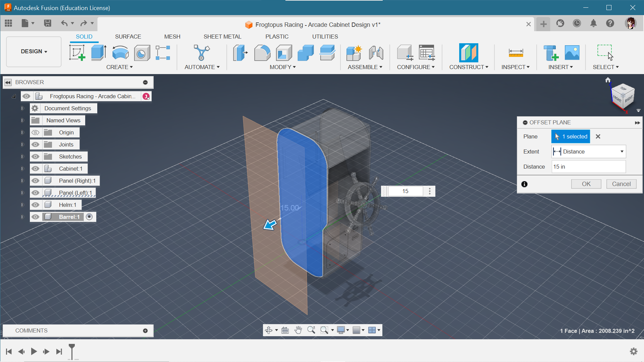Expand the Document Settings node

[x=22, y=108]
